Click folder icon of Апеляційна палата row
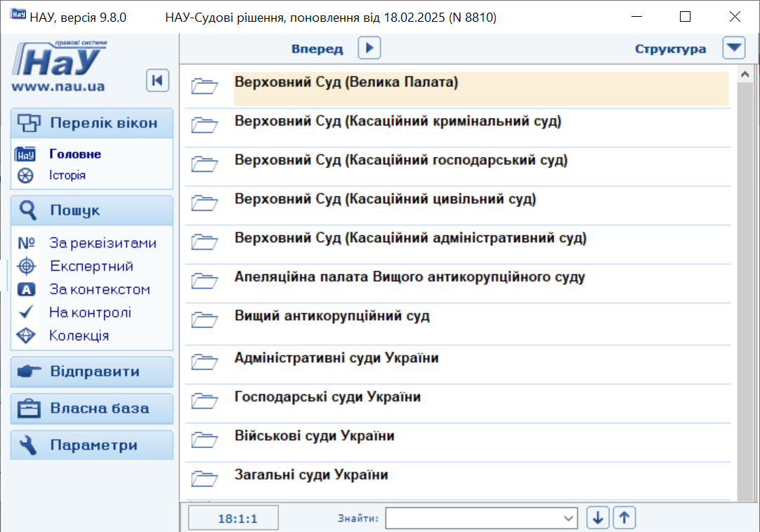This screenshot has width=760, height=532. point(204,280)
